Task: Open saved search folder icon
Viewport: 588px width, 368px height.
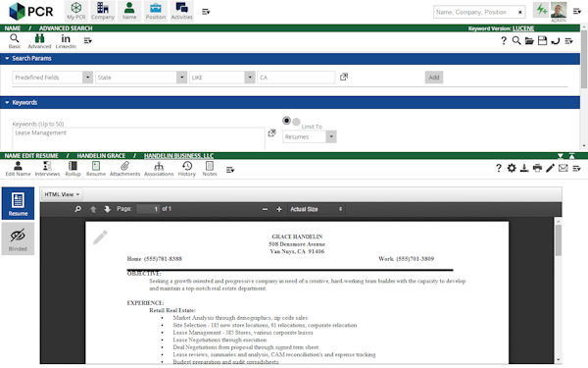Action: [x=529, y=40]
